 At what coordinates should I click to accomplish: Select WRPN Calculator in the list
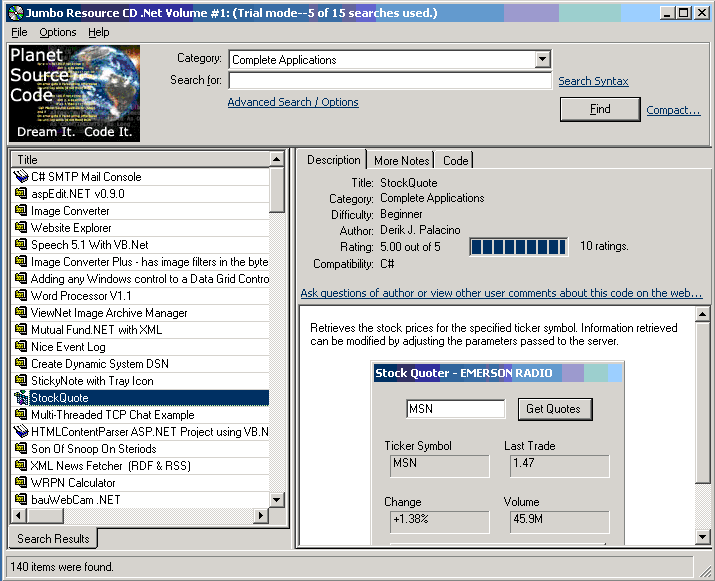[140, 482]
